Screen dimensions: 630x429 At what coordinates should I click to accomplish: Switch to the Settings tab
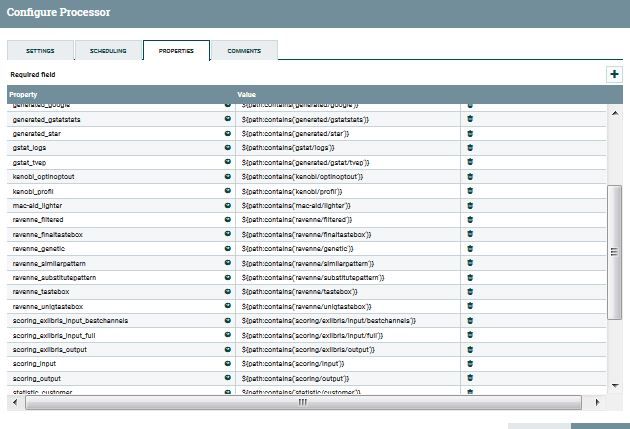click(x=40, y=51)
